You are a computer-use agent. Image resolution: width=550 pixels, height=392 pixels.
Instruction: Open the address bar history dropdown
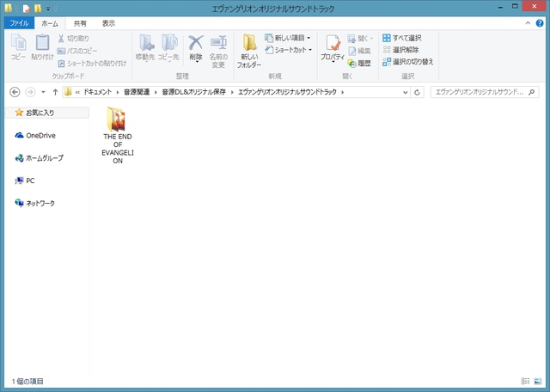point(406,92)
